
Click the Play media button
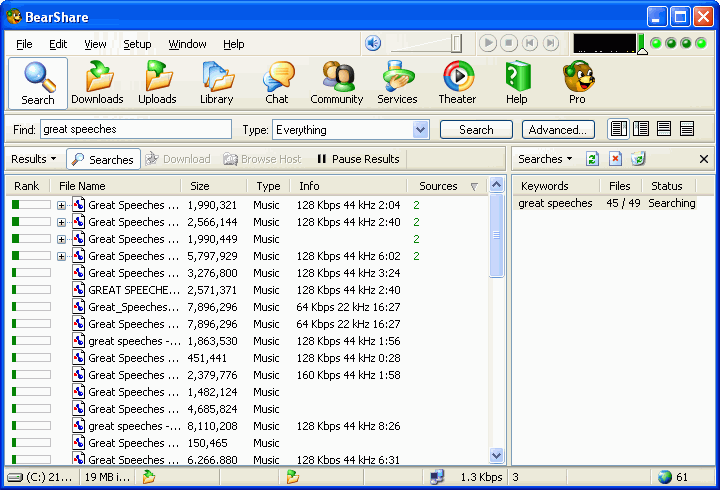pos(488,43)
